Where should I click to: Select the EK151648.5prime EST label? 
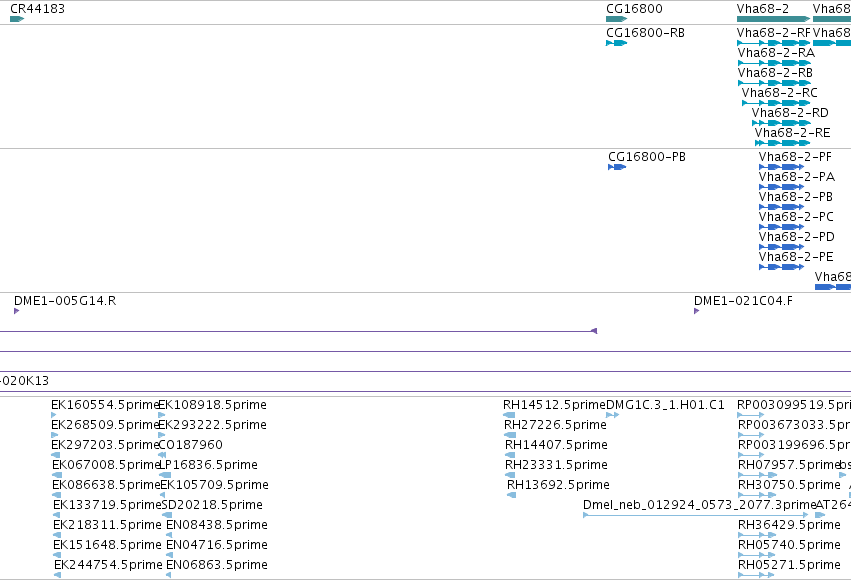(107, 545)
